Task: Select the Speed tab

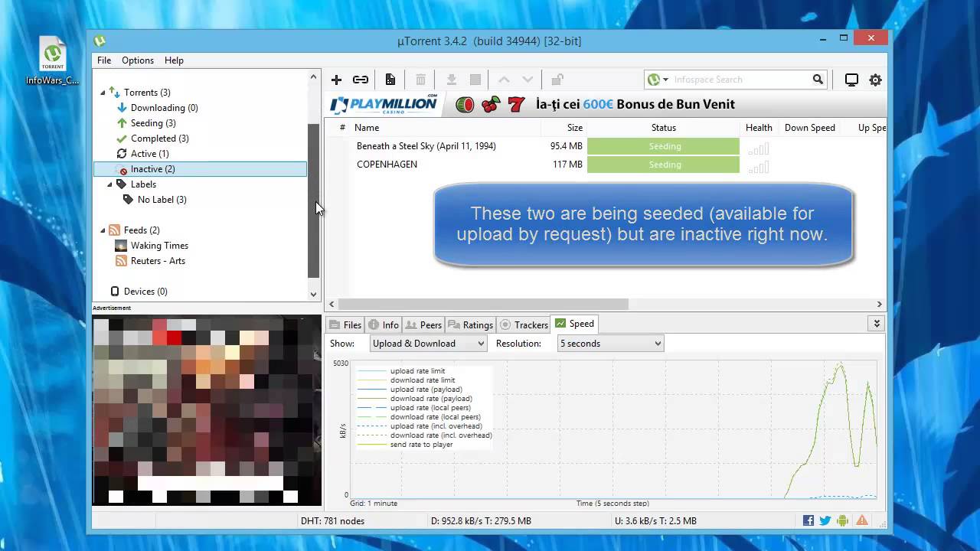Action: pos(574,324)
